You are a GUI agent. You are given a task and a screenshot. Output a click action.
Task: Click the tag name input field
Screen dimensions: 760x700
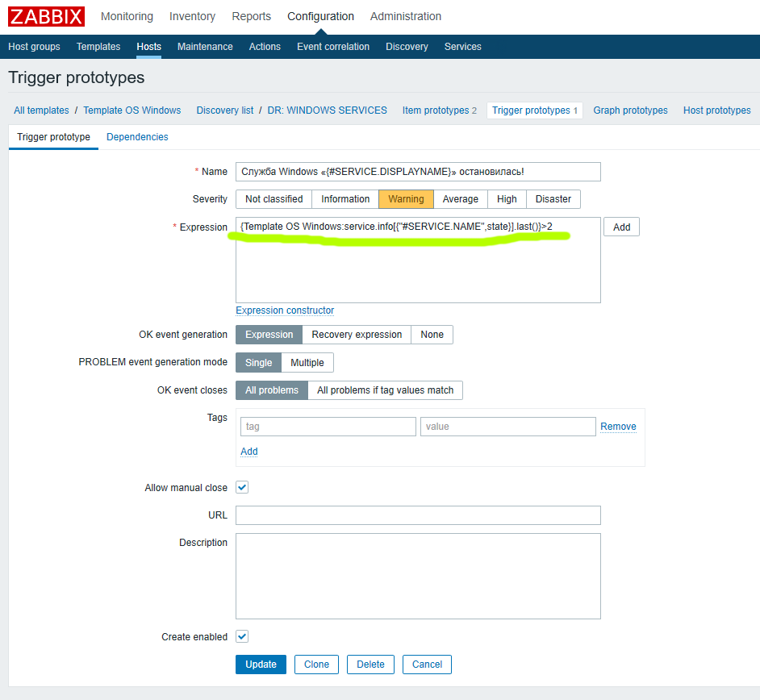point(328,427)
